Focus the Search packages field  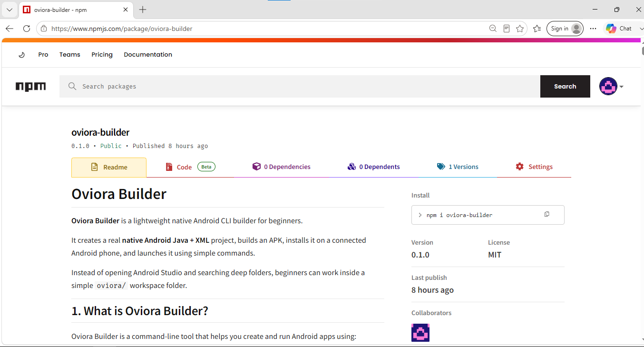click(300, 86)
